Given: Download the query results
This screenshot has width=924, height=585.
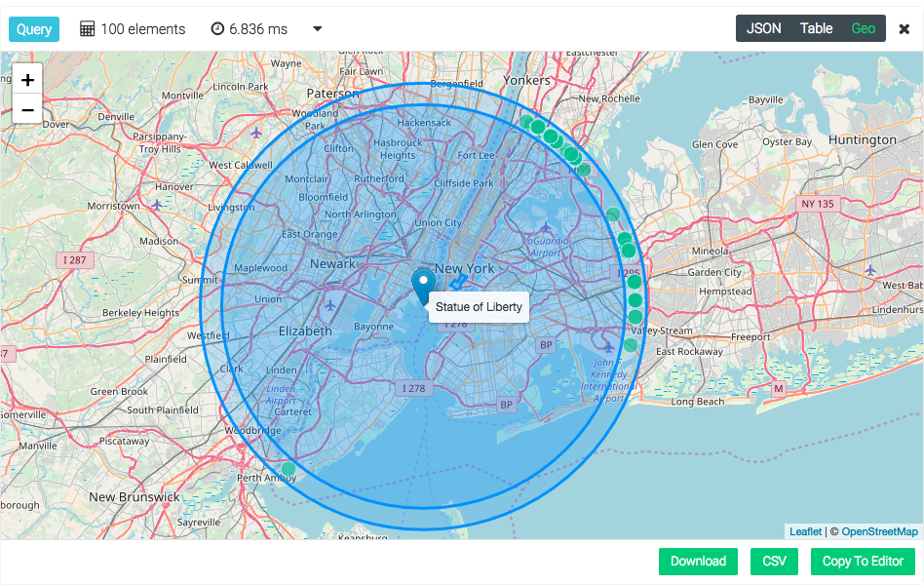Looking at the screenshot, I should click(698, 561).
